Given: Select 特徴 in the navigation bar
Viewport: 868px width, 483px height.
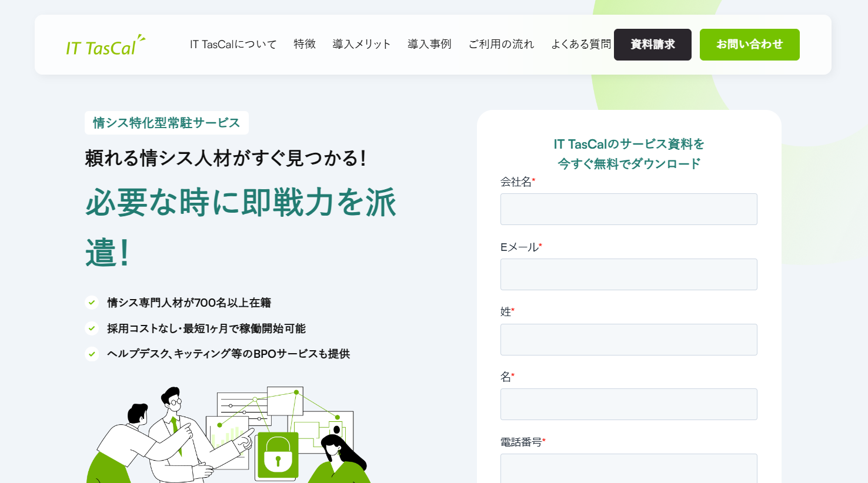Looking at the screenshot, I should coord(305,44).
